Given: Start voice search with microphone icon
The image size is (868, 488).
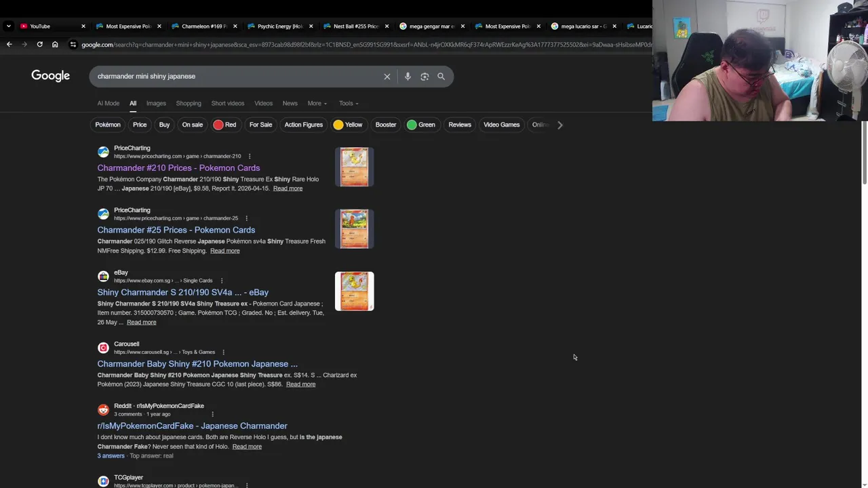Looking at the screenshot, I should point(408,77).
